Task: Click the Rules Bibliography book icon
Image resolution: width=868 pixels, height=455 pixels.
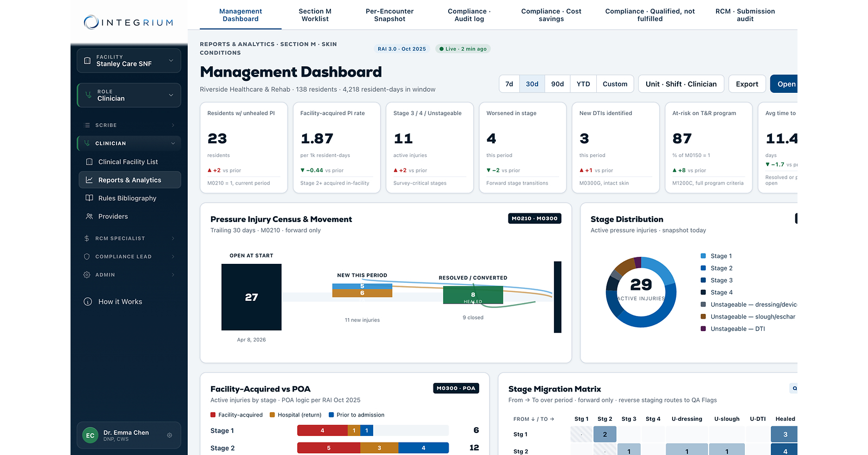Action: click(90, 198)
